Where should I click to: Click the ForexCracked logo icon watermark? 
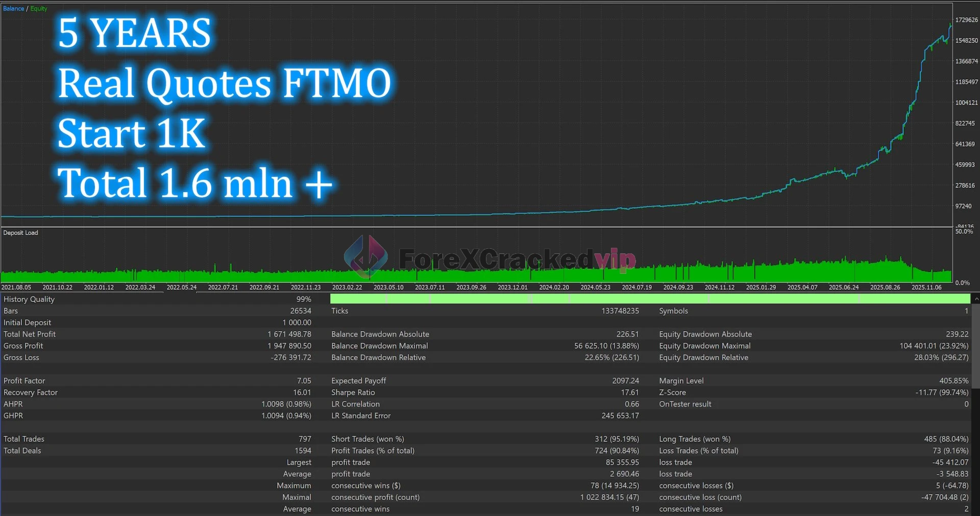(x=365, y=257)
